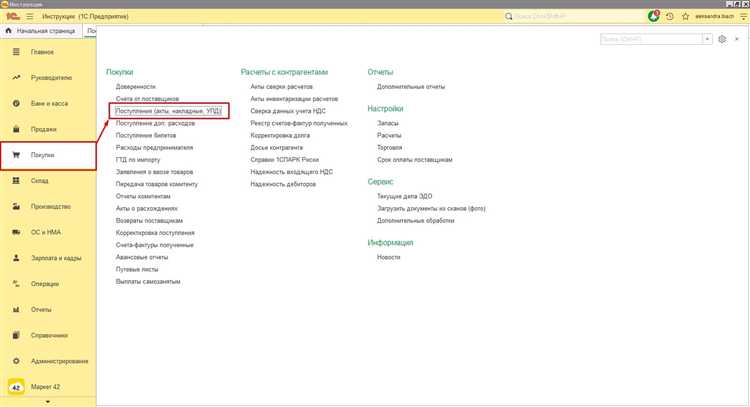Click the Банк и касса icon
Viewport: 750px width, 407px height.
tap(16, 103)
